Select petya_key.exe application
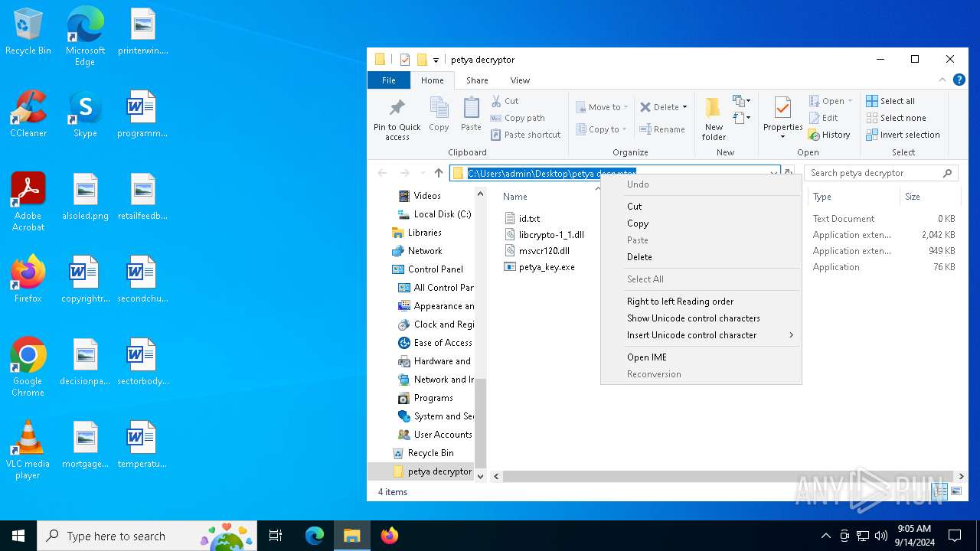This screenshot has width=980, height=551. tap(547, 267)
